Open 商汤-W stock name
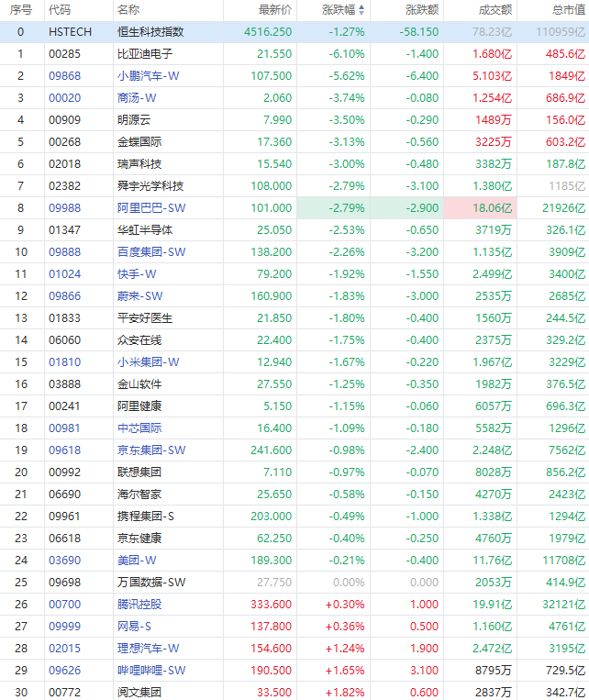 pos(137,98)
